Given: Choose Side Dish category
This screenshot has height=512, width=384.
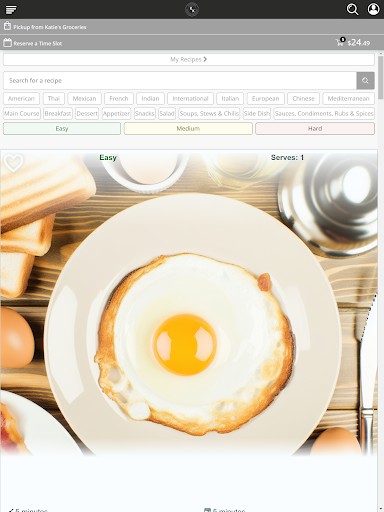Looking at the screenshot, I should tap(257, 114).
